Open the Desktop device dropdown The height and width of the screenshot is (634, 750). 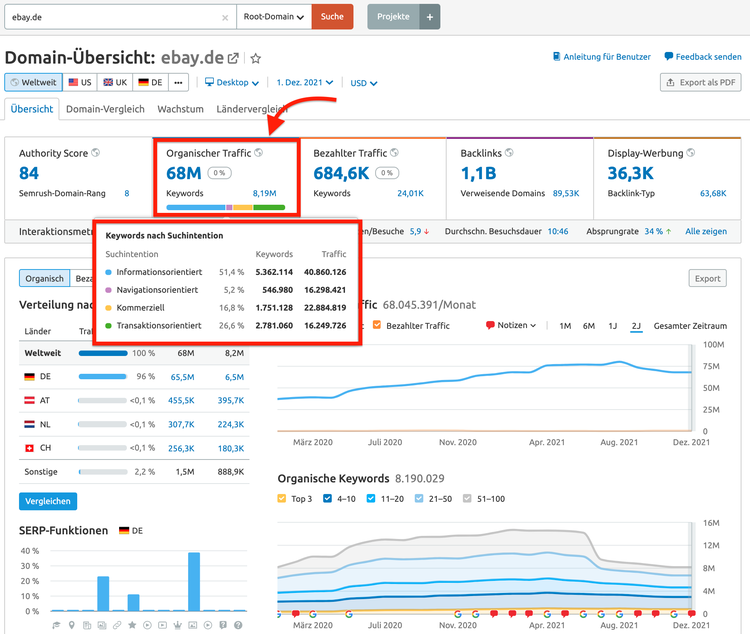click(232, 82)
